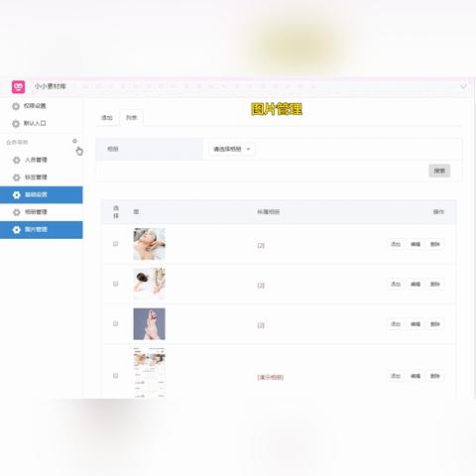Expand the chevron at the header's right end
Screen dimensions: 476x476
(463, 86)
